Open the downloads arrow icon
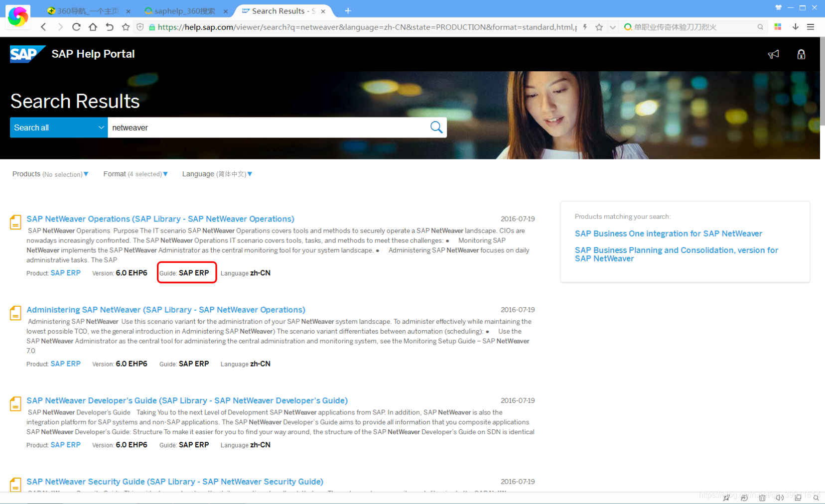Image resolution: width=825 pixels, height=504 pixels. coord(796,27)
